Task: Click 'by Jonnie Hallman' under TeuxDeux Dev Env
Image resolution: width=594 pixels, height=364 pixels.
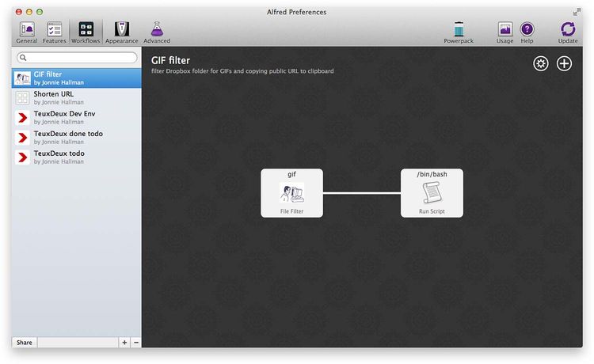Action: click(59, 122)
